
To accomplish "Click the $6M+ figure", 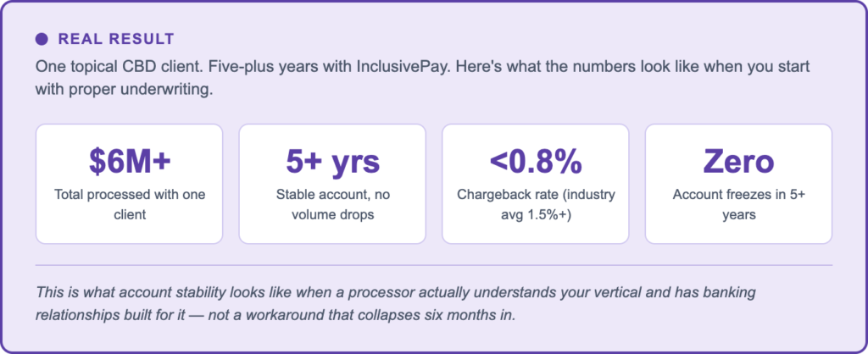I will click(129, 160).
